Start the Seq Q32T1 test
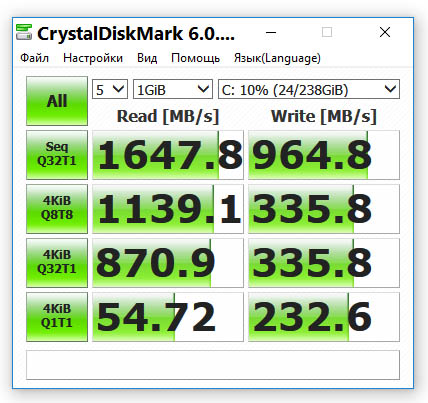 (x=57, y=155)
